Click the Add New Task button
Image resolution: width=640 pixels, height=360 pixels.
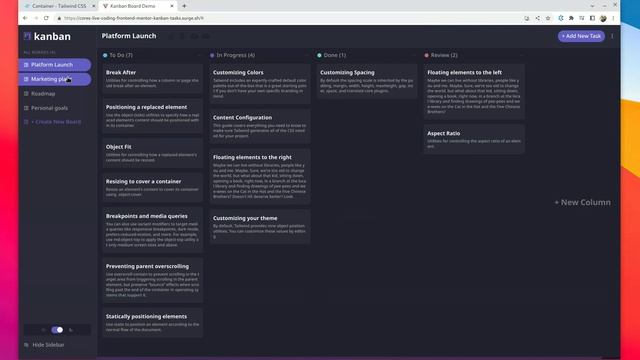581,36
